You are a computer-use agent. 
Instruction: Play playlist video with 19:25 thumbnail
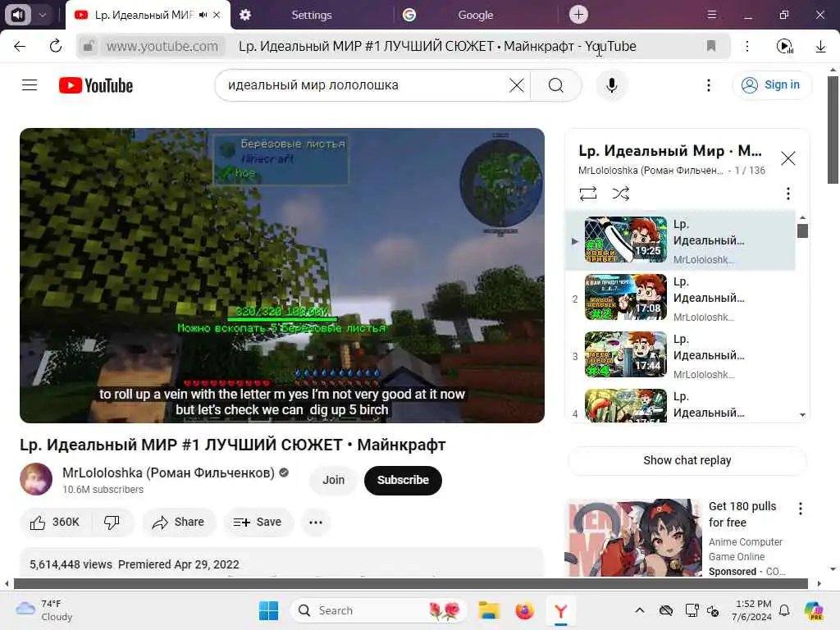coord(625,240)
